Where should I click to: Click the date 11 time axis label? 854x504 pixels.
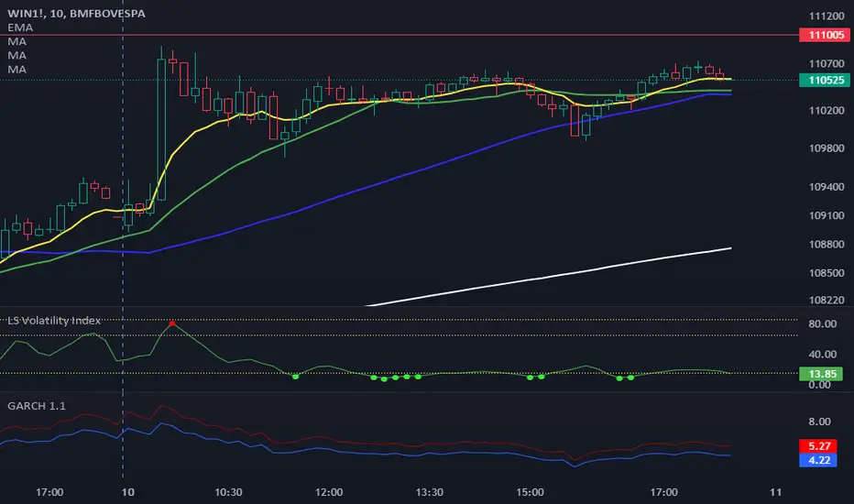[x=775, y=493]
